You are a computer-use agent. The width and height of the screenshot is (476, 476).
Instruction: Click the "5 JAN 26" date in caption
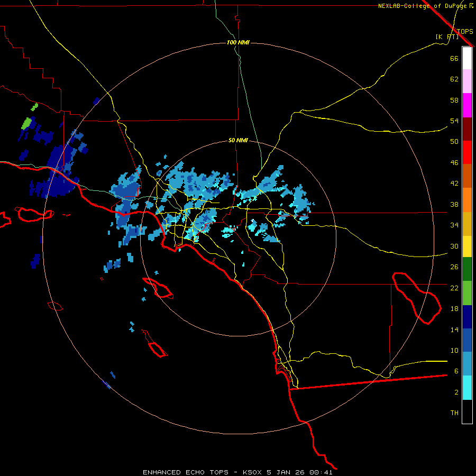tap(286, 472)
